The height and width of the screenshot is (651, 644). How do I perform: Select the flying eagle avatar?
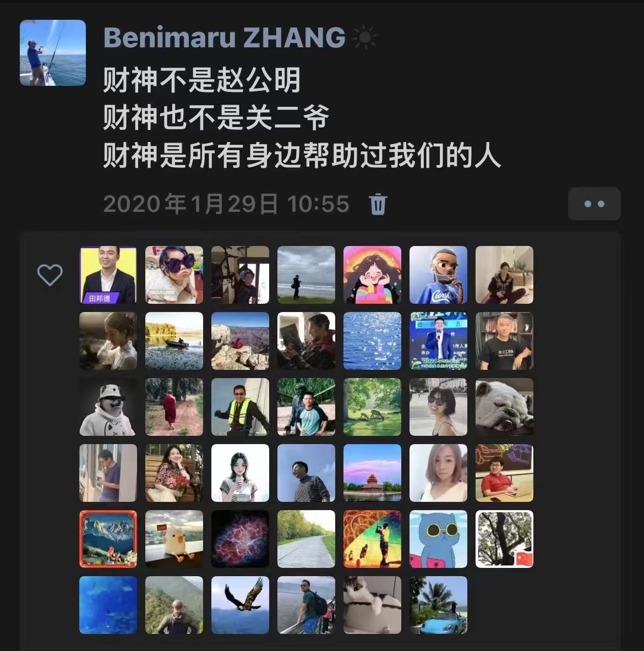pos(240,605)
